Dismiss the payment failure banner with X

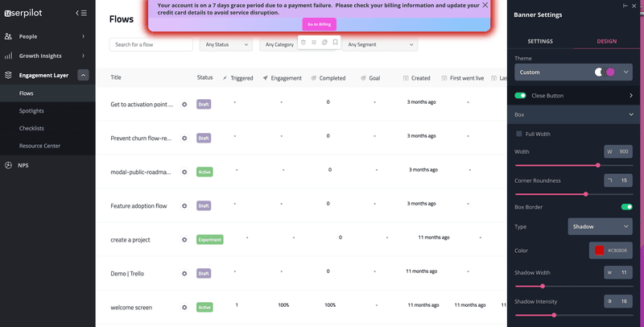click(x=485, y=6)
